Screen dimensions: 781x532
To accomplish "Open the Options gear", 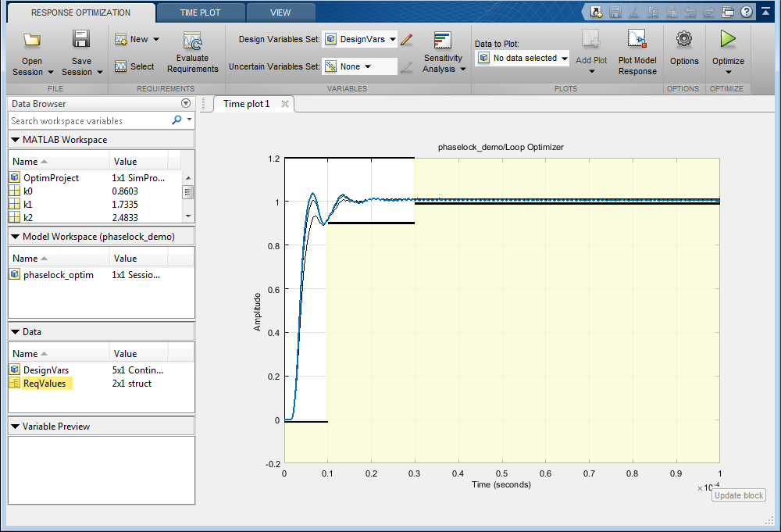I will coord(684,39).
